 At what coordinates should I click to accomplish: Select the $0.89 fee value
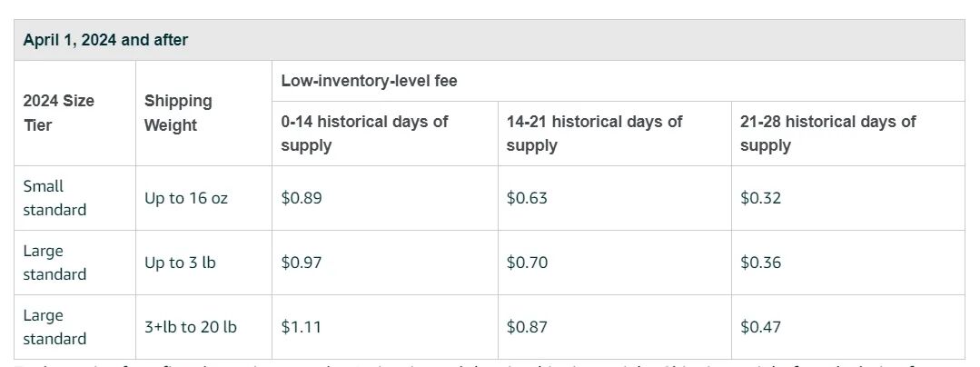pos(302,198)
